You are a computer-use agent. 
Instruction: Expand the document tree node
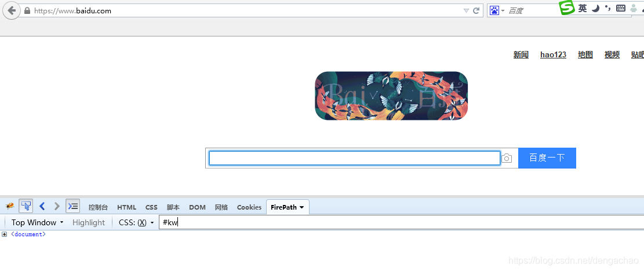click(4, 235)
